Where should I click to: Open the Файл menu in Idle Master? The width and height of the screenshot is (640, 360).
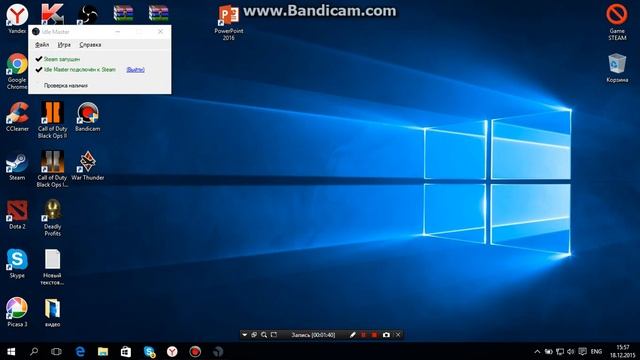(42, 44)
